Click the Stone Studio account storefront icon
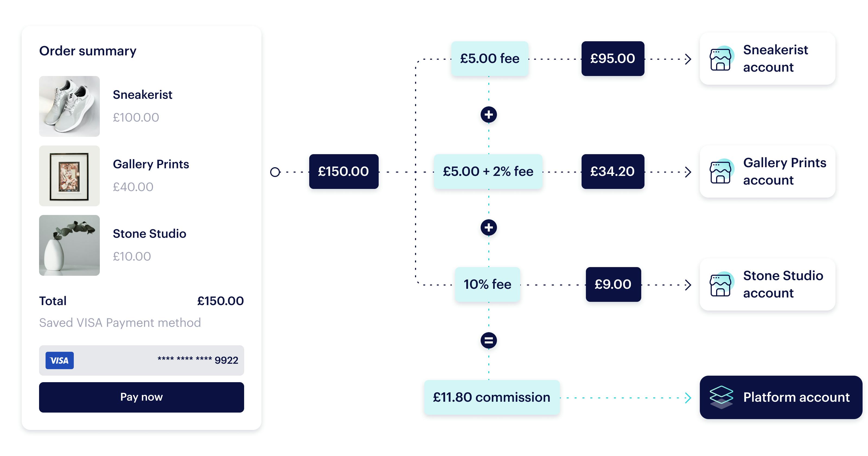Viewport: 868px width, 456px height. (x=722, y=284)
